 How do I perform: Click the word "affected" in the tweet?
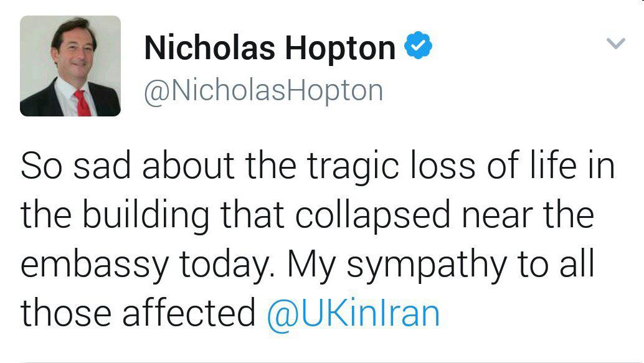pos(189,314)
